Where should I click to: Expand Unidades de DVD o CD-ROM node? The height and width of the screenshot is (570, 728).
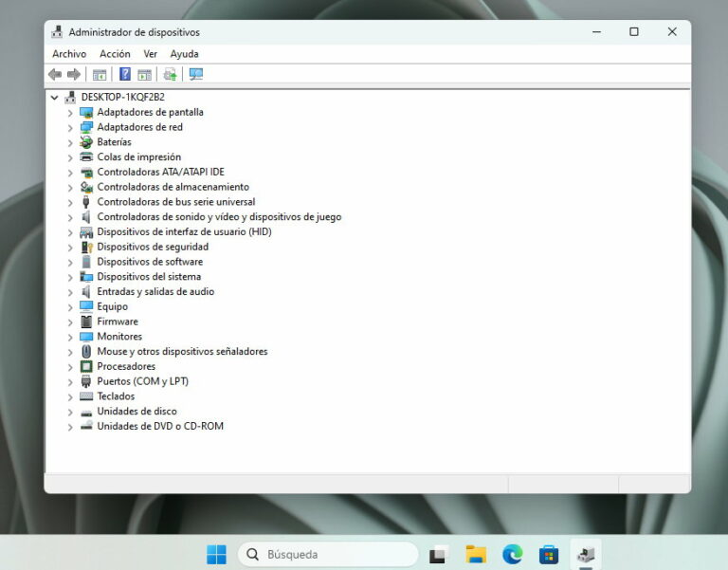(70, 427)
